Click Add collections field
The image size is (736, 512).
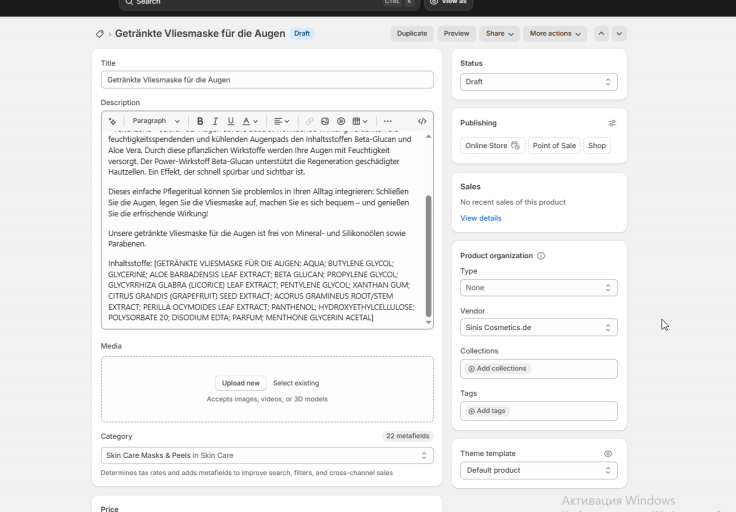[539, 369]
